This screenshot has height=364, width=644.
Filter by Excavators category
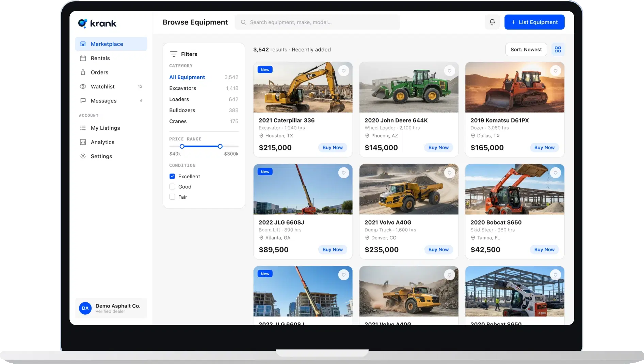click(x=204, y=88)
